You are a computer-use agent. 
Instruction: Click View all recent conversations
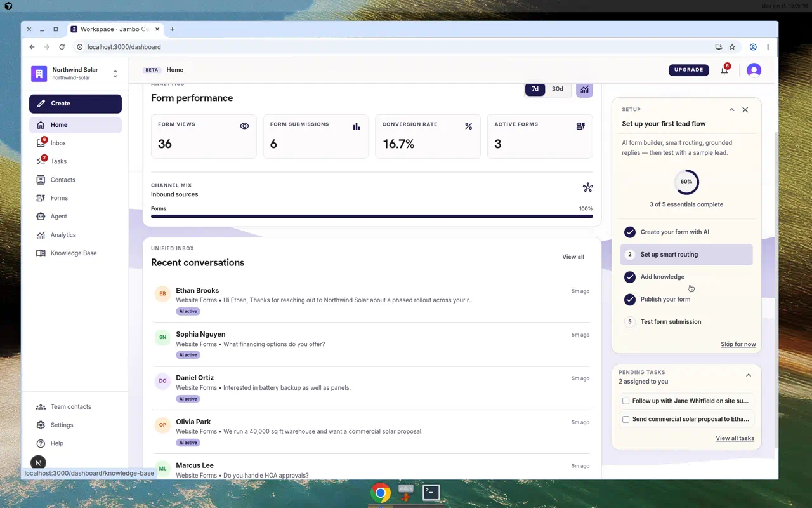pyautogui.click(x=573, y=257)
